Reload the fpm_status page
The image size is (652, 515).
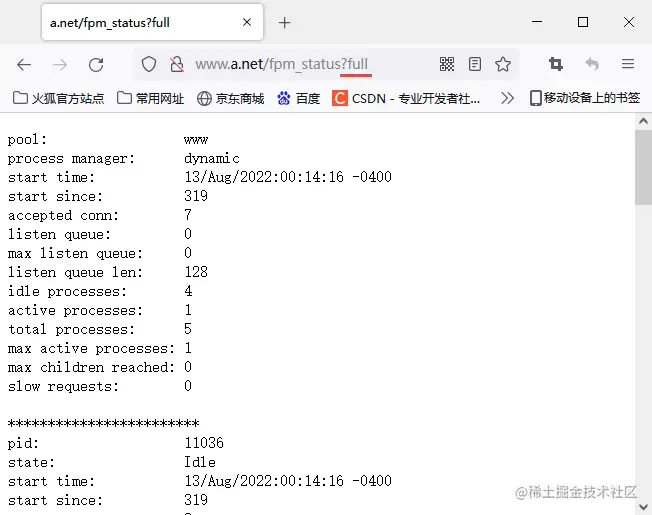click(96, 64)
